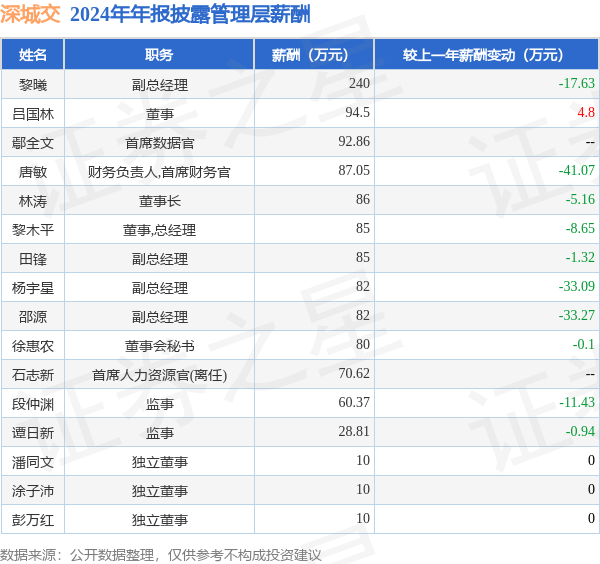
Task: Click the salary value 94.5
Action: pos(357,112)
